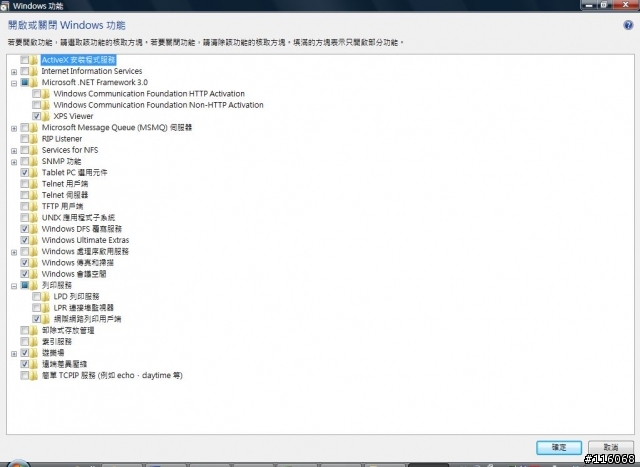
Task: Select the ActiveX installer service row
Action: (78, 60)
